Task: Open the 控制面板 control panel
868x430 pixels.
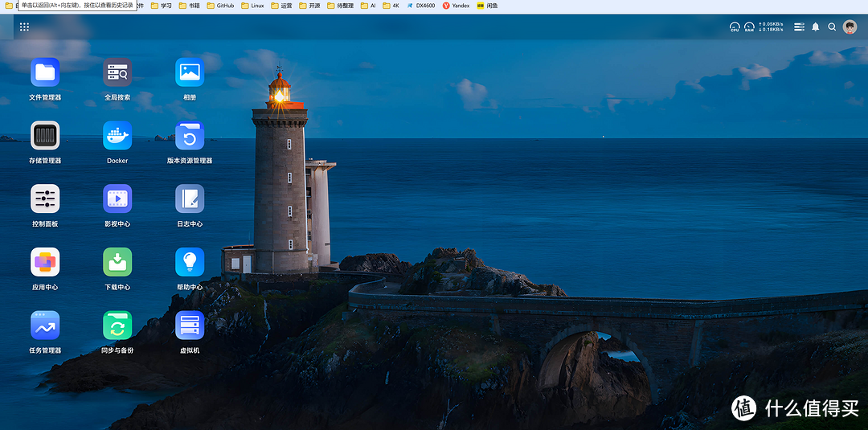Action: pyautogui.click(x=45, y=199)
